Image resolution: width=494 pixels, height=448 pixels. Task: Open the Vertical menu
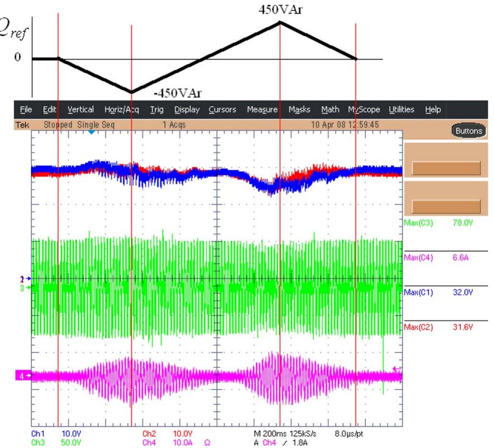click(80, 110)
